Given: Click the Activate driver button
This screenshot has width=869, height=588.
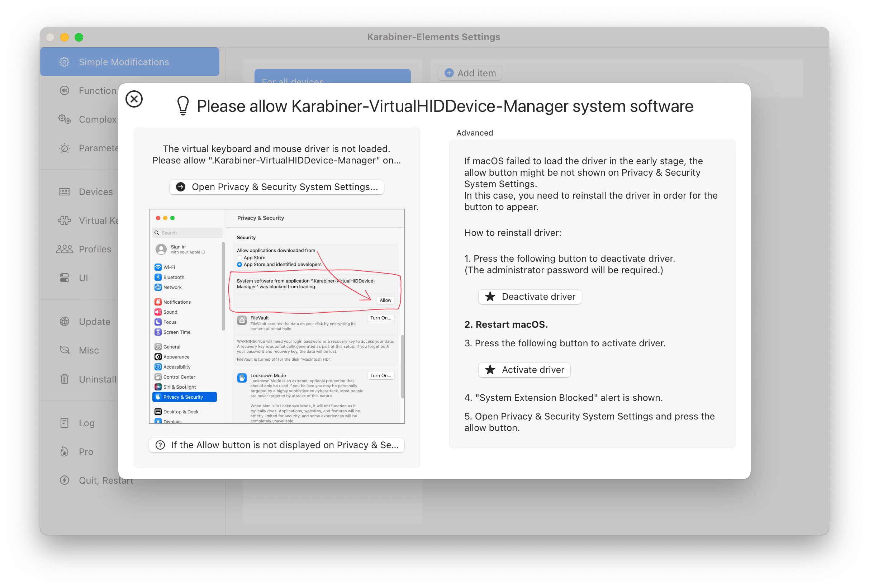Looking at the screenshot, I should pyautogui.click(x=524, y=370).
